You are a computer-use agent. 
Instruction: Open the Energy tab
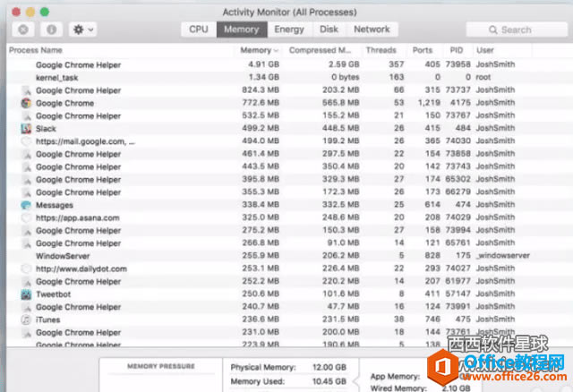(289, 30)
